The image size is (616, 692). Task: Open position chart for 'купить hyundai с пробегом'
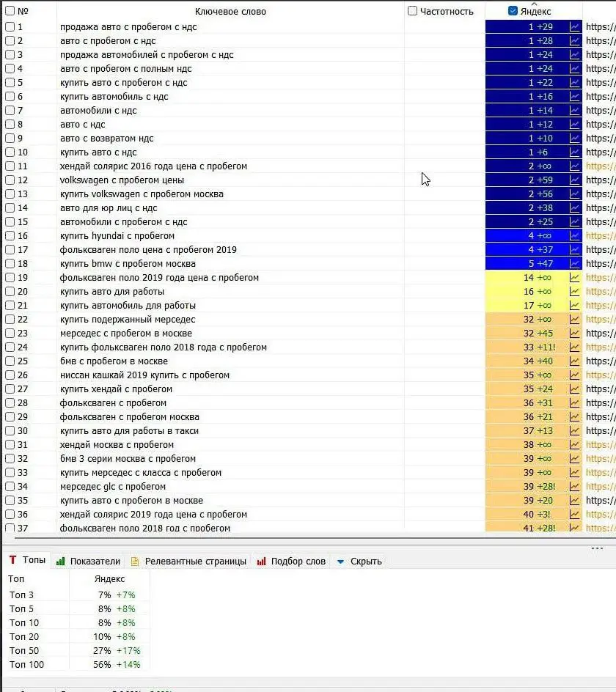(575, 235)
